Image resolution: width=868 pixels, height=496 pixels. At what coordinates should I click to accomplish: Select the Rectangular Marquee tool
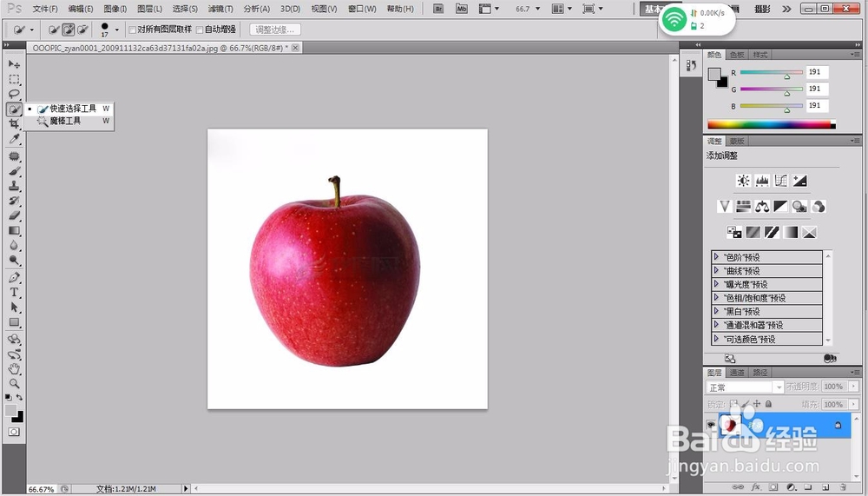coord(14,79)
